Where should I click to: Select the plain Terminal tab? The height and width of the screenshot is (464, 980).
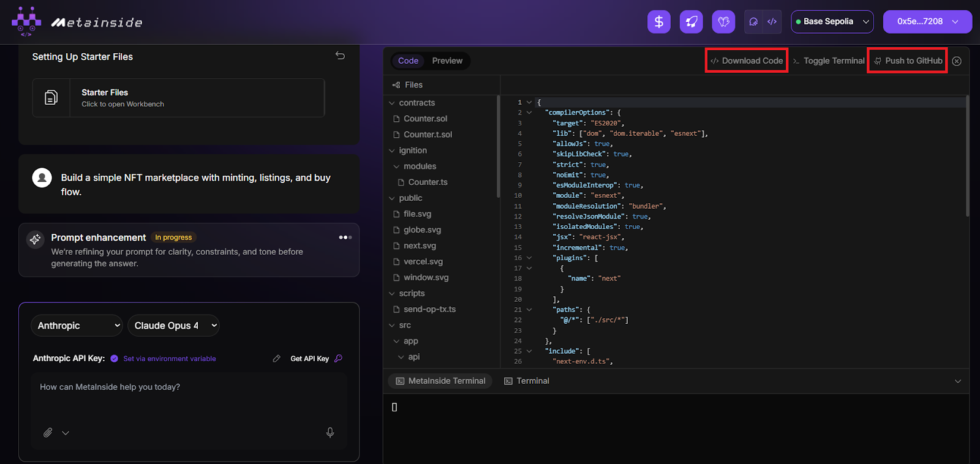527,381
